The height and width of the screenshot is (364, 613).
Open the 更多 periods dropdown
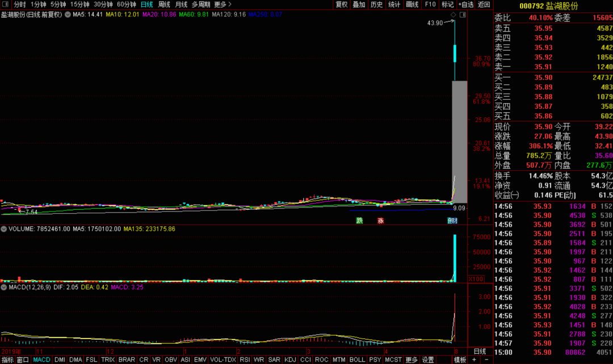222,5
